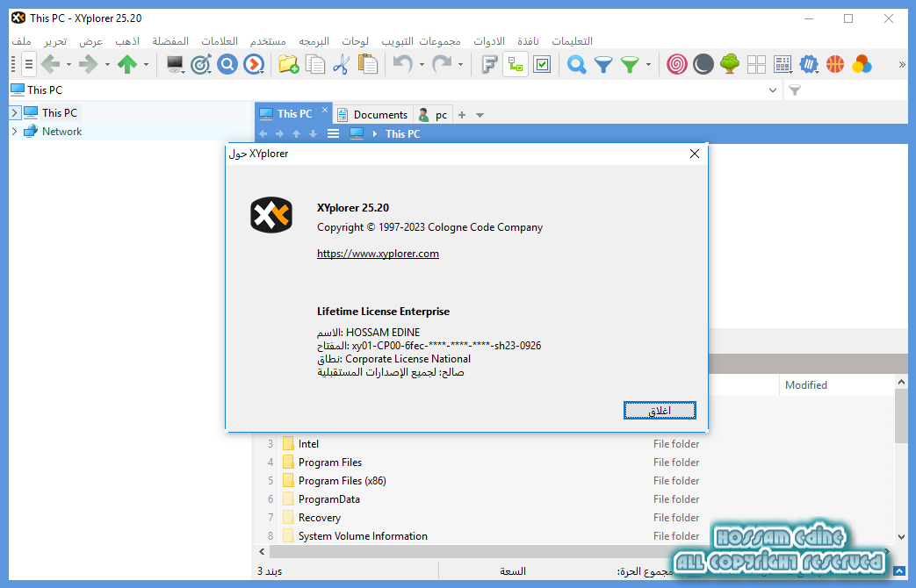Open the المفضلة menu

point(170,41)
